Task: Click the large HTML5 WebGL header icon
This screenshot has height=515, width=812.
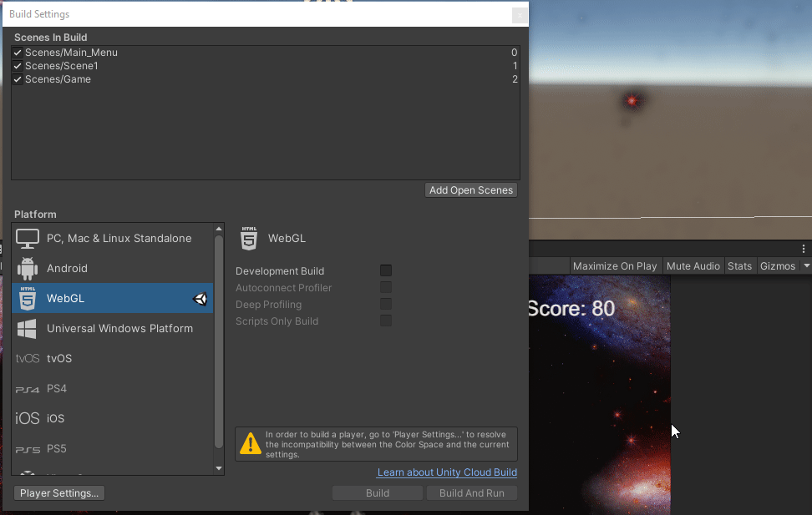Action: pos(249,239)
